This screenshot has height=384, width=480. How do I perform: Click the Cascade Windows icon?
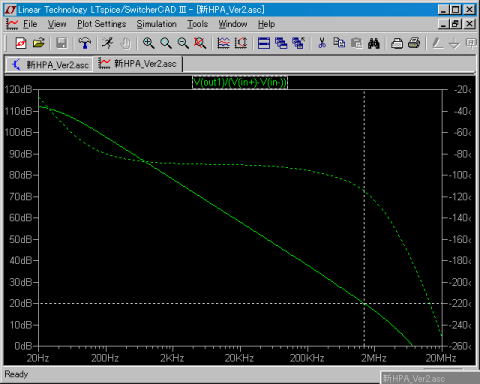[x=281, y=43]
